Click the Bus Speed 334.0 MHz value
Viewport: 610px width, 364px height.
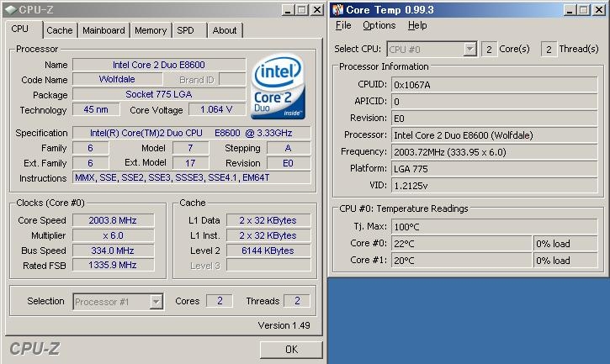[113, 251]
